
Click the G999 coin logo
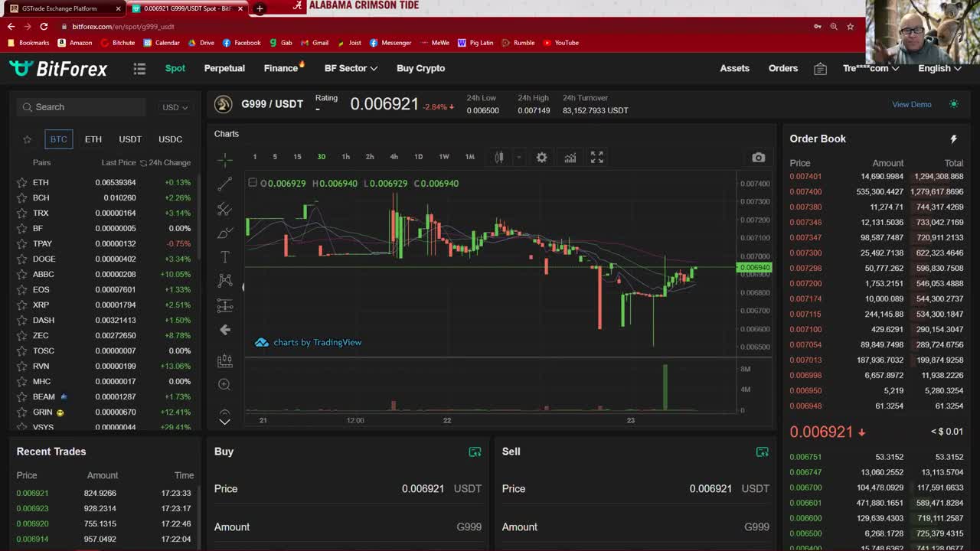223,104
